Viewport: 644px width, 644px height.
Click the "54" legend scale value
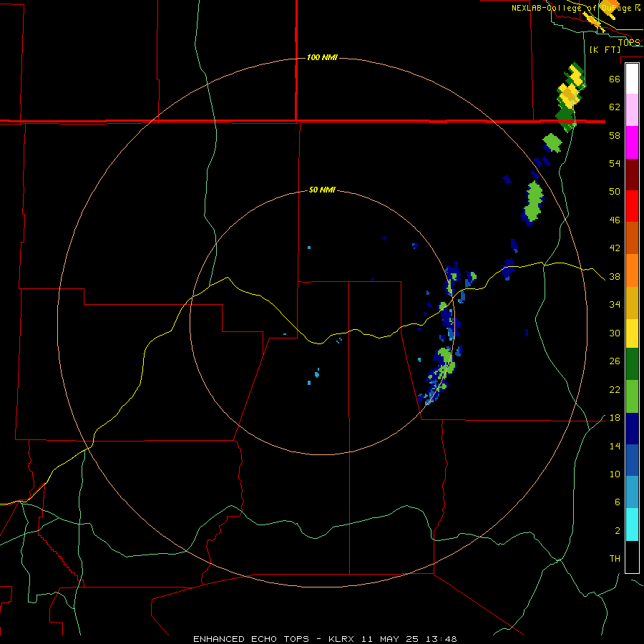(615, 163)
